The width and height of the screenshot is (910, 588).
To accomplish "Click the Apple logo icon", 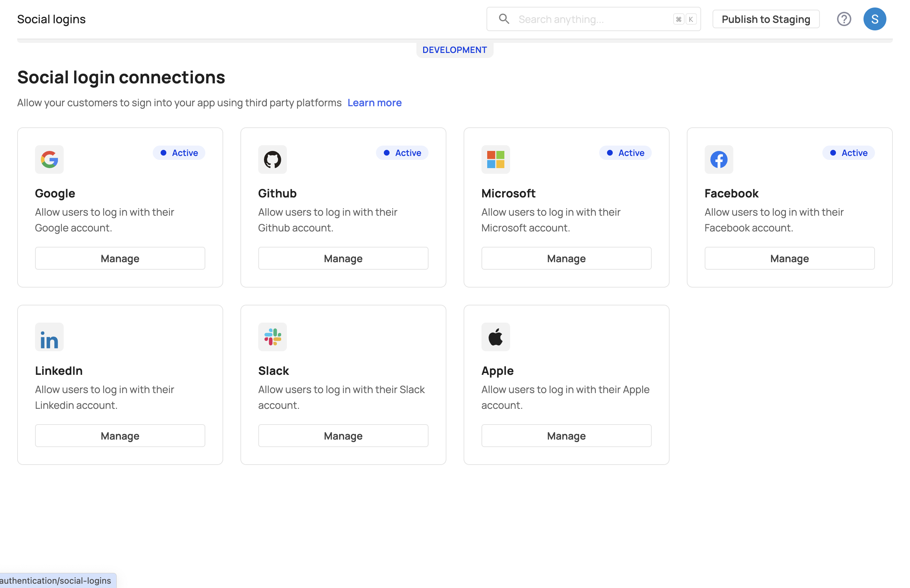I will 495,337.
